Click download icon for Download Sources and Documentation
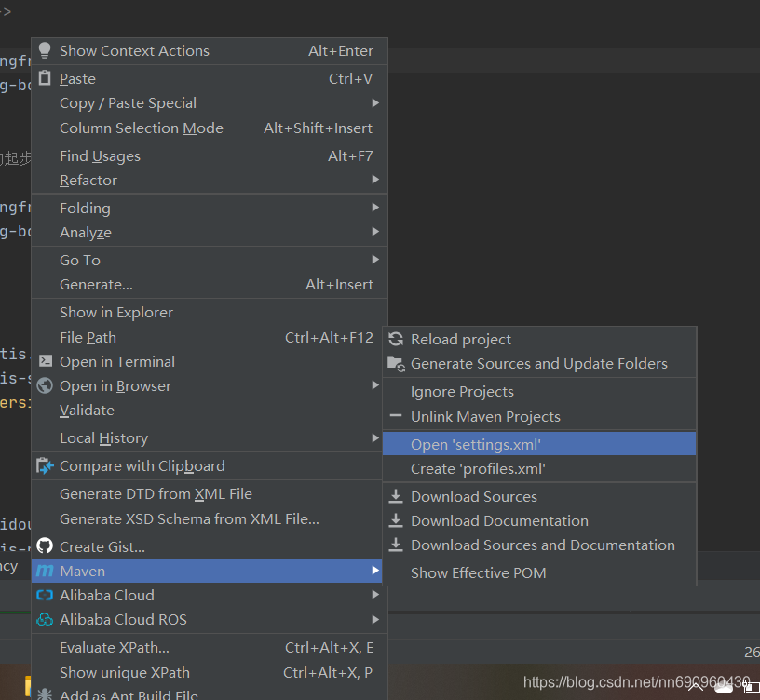760x700 pixels. pos(396,545)
